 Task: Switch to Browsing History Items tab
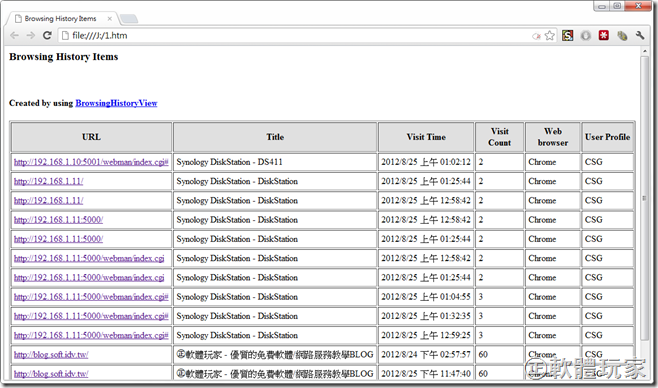tap(60, 18)
